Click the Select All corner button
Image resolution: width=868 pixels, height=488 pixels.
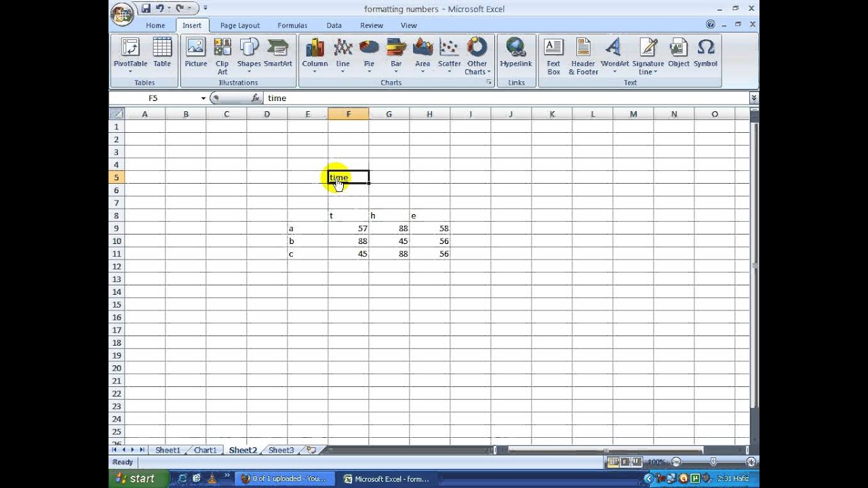[117, 114]
